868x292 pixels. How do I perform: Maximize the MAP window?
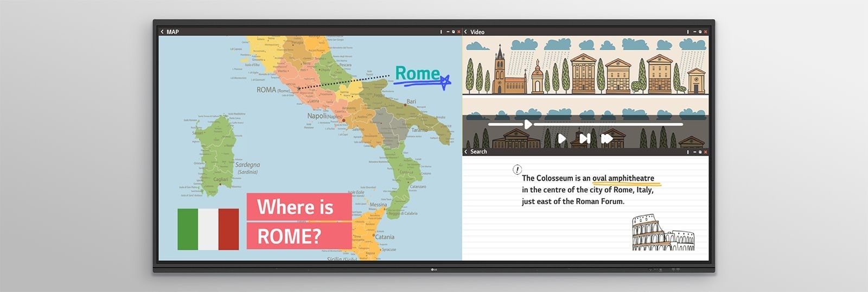(x=454, y=32)
